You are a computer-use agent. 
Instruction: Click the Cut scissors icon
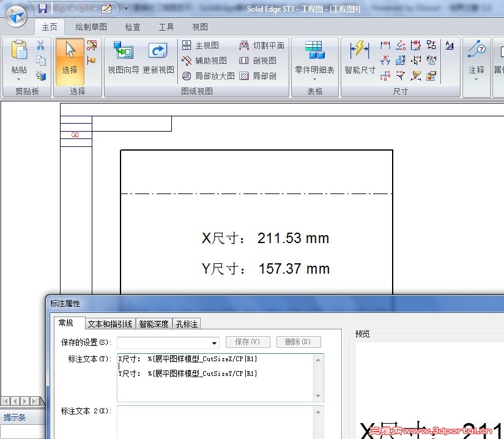click(x=40, y=45)
